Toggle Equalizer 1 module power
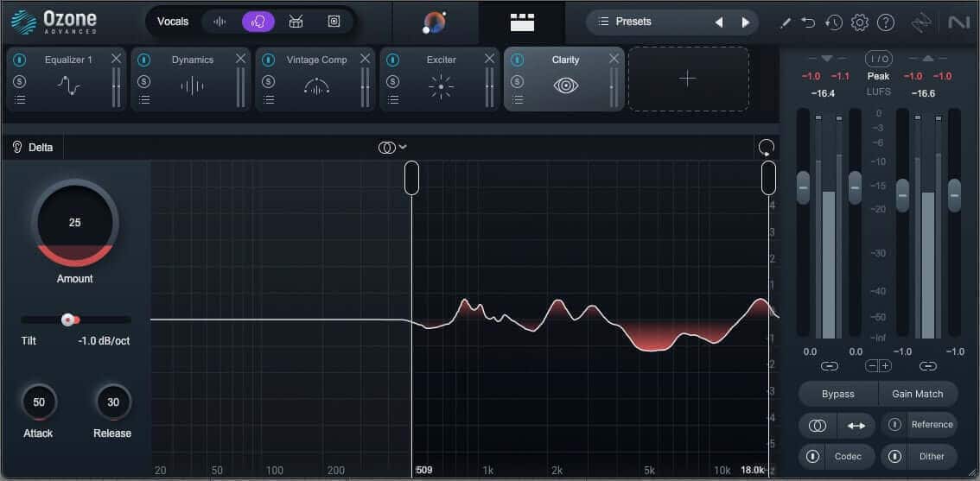 coord(20,60)
